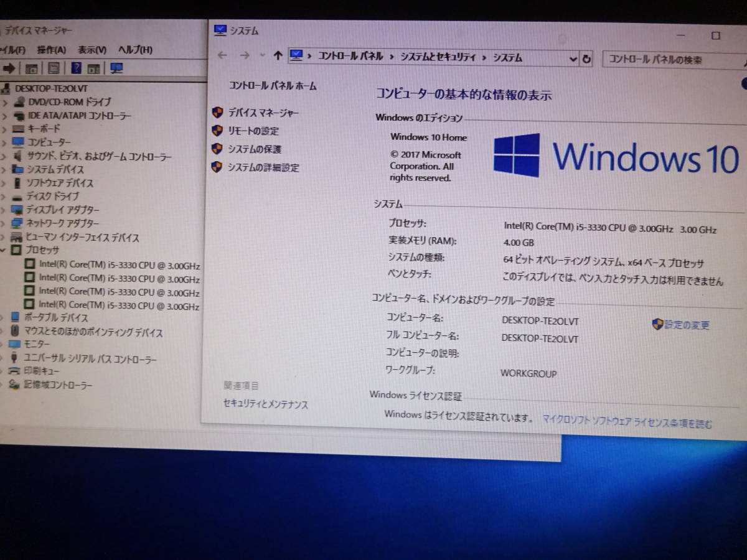This screenshot has width=747, height=560.
Task: Click the コントロール パネルの検索 search box
Action: tap(674, 60)
